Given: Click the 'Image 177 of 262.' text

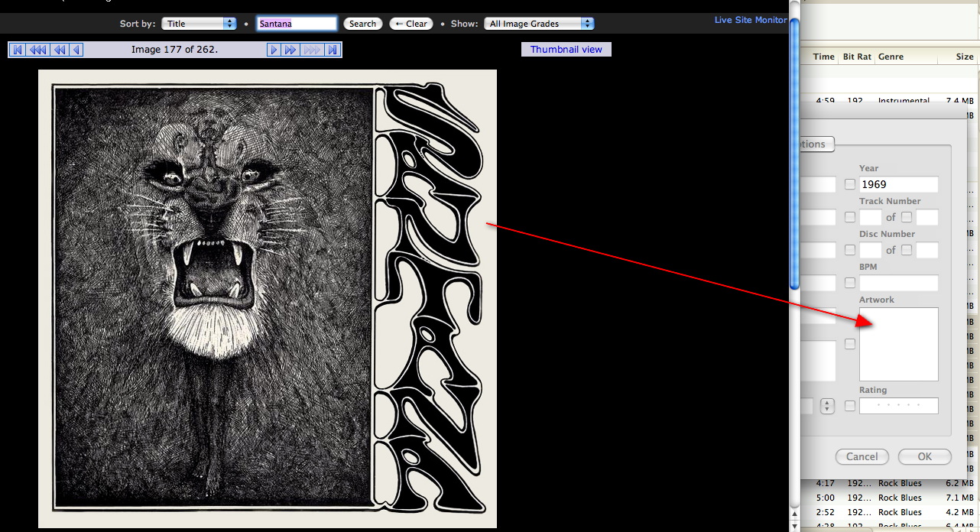Looking at the screenshot, I should click(x=174, y=50).
